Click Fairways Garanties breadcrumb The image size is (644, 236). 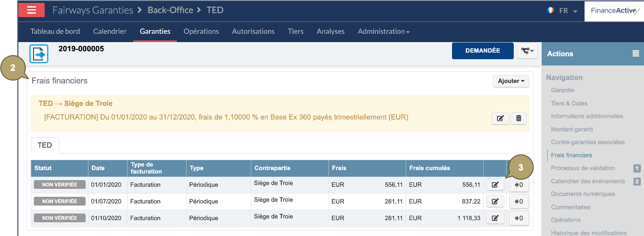(93, 10)
